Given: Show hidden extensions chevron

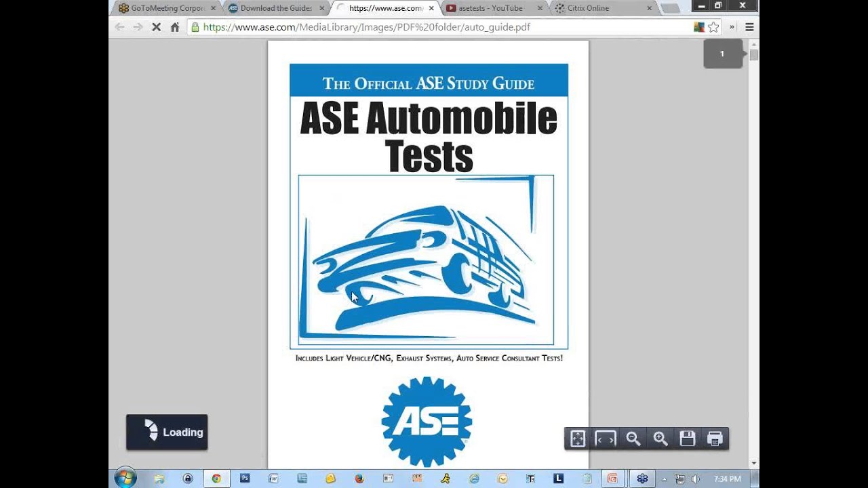Looking at the screenshot, I should (732, 27).
